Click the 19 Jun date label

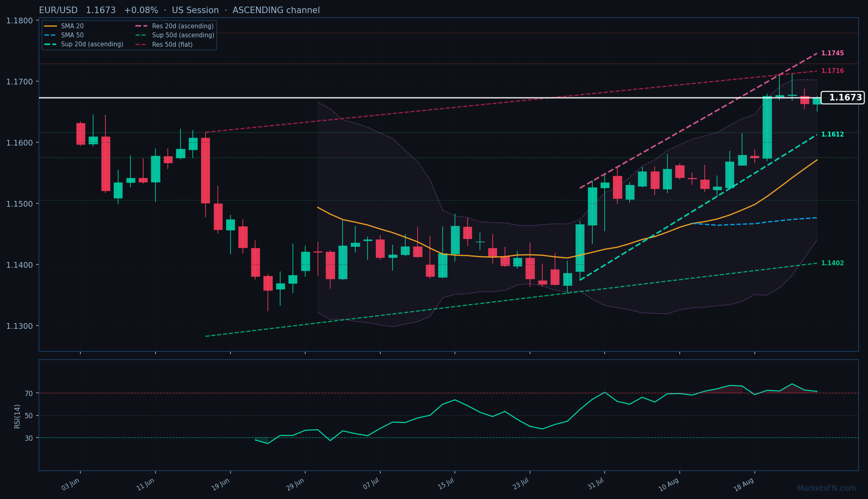click(221, 484)
